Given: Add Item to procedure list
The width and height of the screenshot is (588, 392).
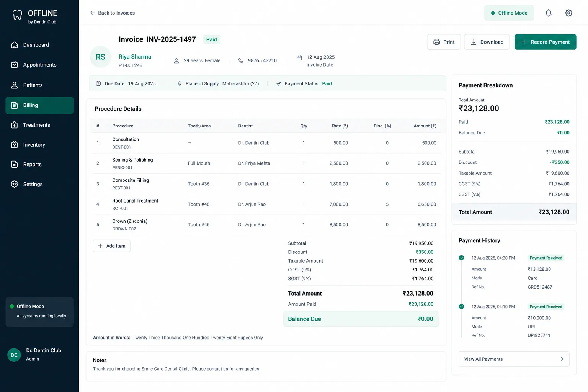Looking at the screenshot, I should coord(111,246).
